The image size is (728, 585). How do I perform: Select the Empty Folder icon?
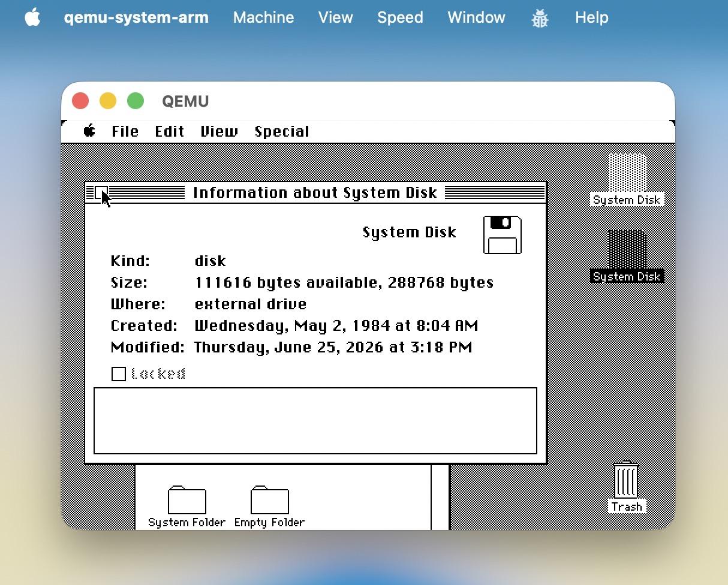[x=269, y=507]
